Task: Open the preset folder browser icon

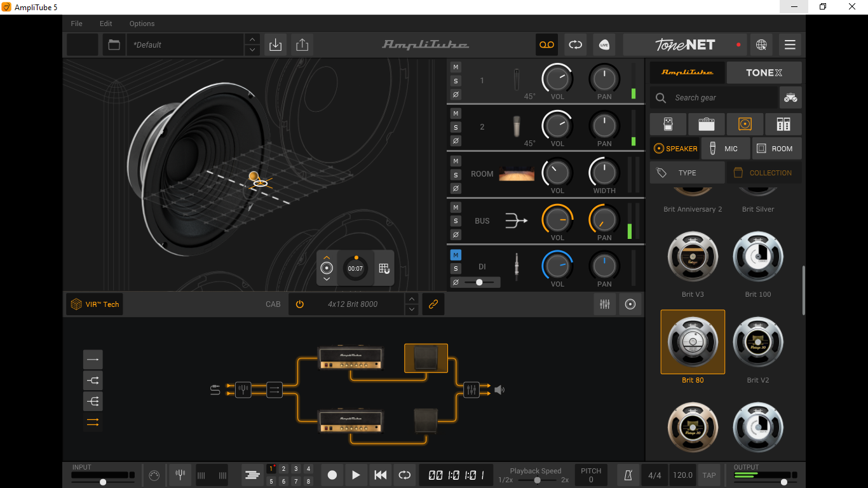Action: (x=114, y=44)
